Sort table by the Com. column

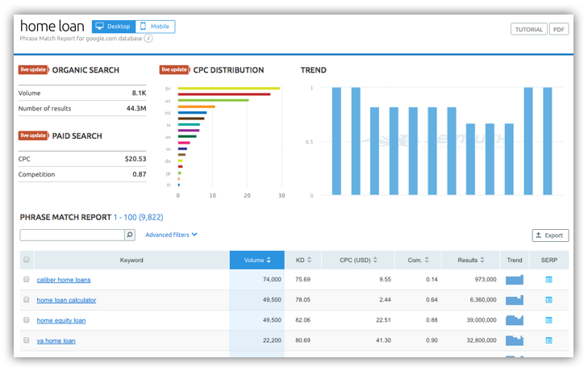tap(418, 260)
